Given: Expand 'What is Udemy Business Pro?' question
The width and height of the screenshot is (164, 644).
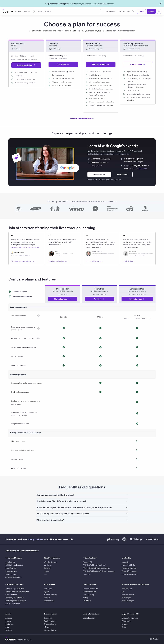Looking at the screenshot, I should tap(82, 520).
